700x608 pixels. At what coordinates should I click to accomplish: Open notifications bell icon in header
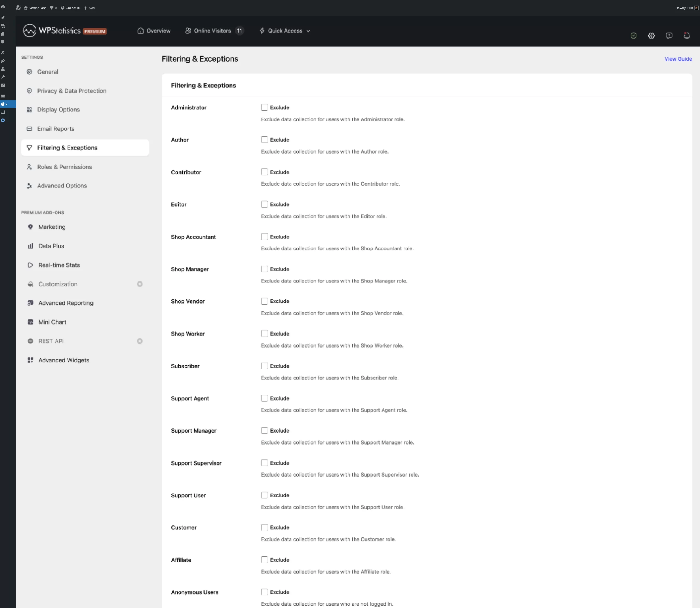pyautogui.click(x=686, y=36)
